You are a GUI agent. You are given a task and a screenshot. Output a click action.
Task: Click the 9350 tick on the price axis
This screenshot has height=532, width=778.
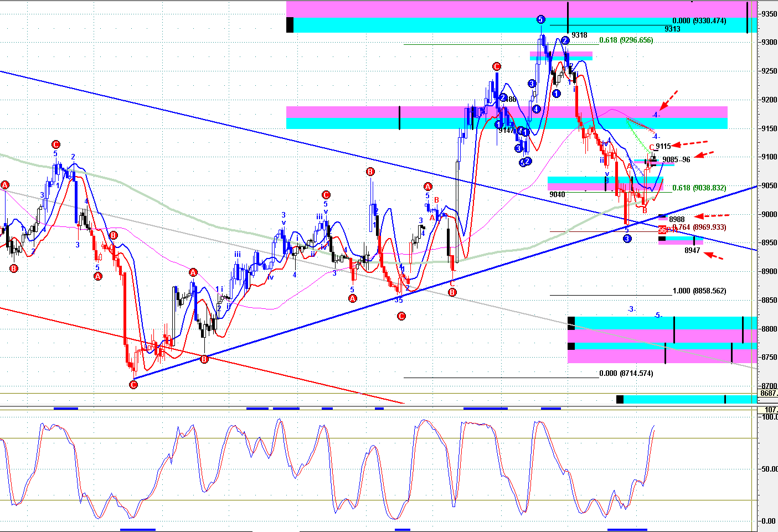pos(768,14)
